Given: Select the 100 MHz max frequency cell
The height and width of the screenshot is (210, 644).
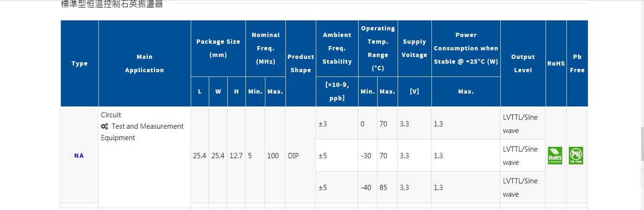Looking at the screenshot, I should point(273,155).
